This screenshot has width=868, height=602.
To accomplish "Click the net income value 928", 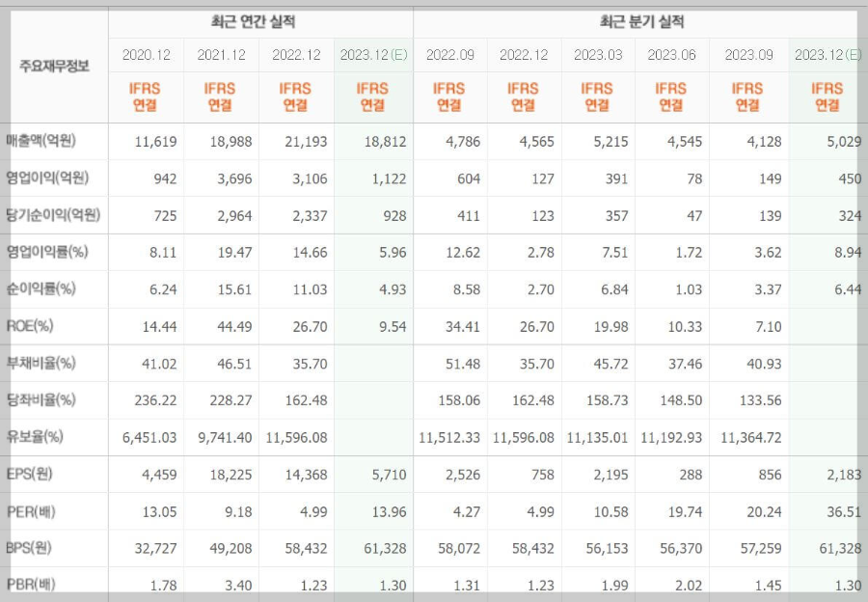I will pos(394,216).
